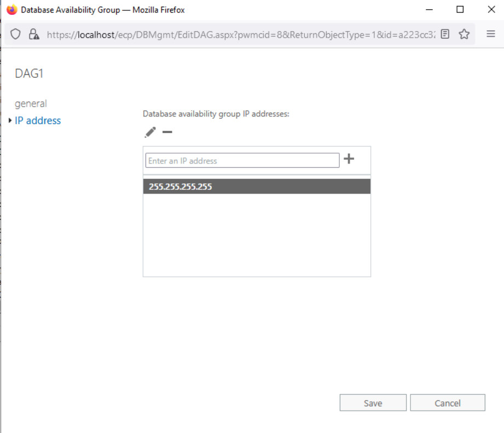Close the Database Availability Group window
504x433 pixels.
click(x=490, y=10)
